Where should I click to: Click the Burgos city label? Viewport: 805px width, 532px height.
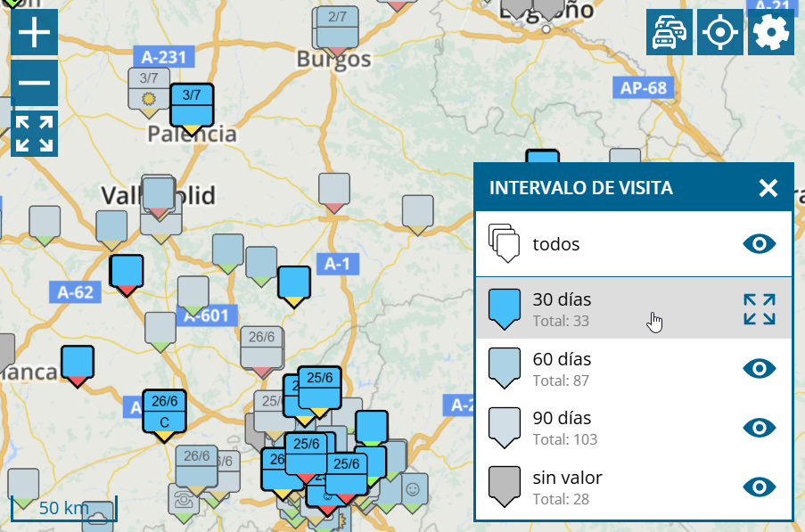(x=333, y=59)
